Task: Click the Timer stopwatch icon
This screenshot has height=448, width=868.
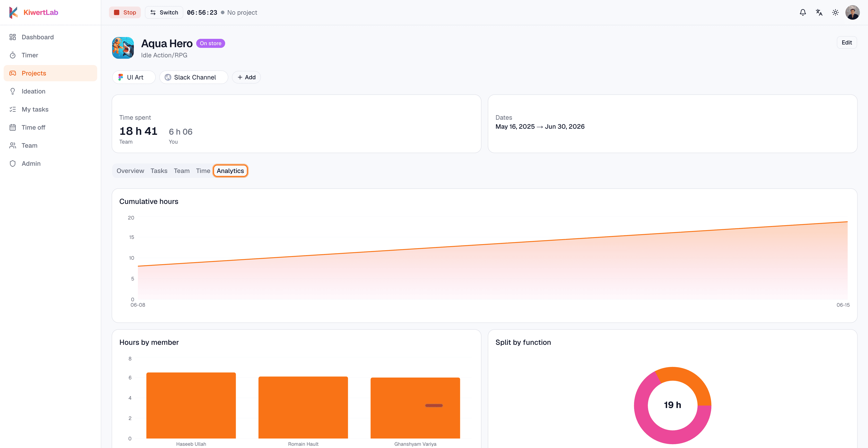Action: coord(12,55)
